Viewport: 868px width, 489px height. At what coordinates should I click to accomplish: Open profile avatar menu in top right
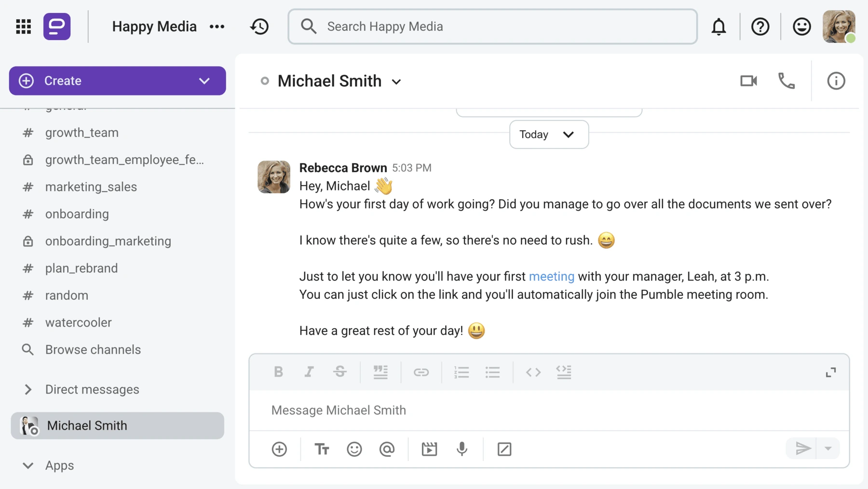coord(839,27)
